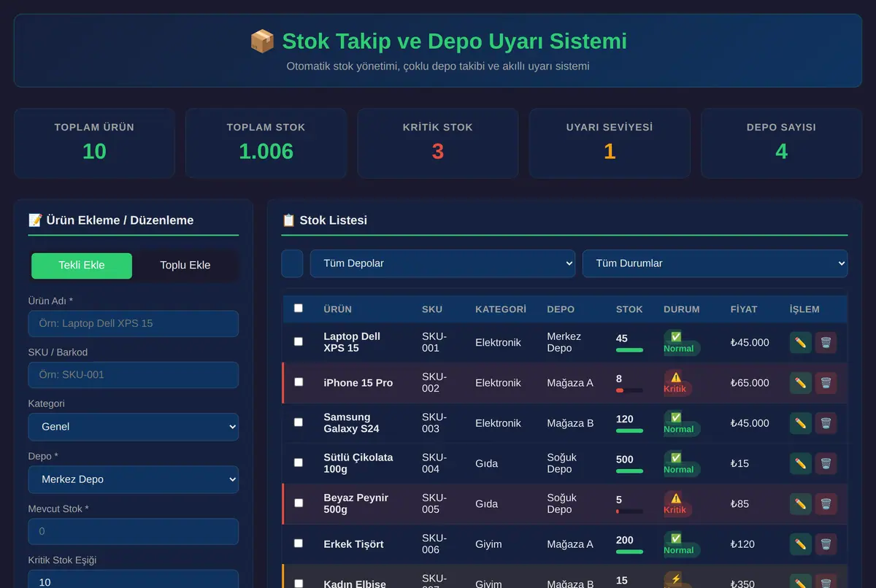Click the DEPO column header
Viewport: 876px width, 588px height.
click(x=561, y=309)
